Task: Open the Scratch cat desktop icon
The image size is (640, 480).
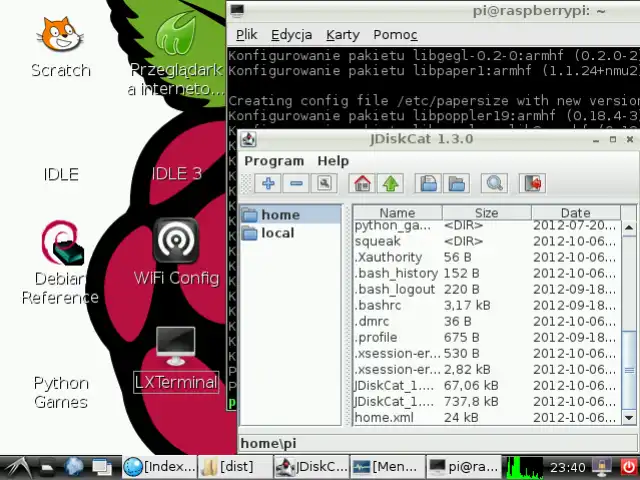Action: pyautogui.click(x=61, y=35)
